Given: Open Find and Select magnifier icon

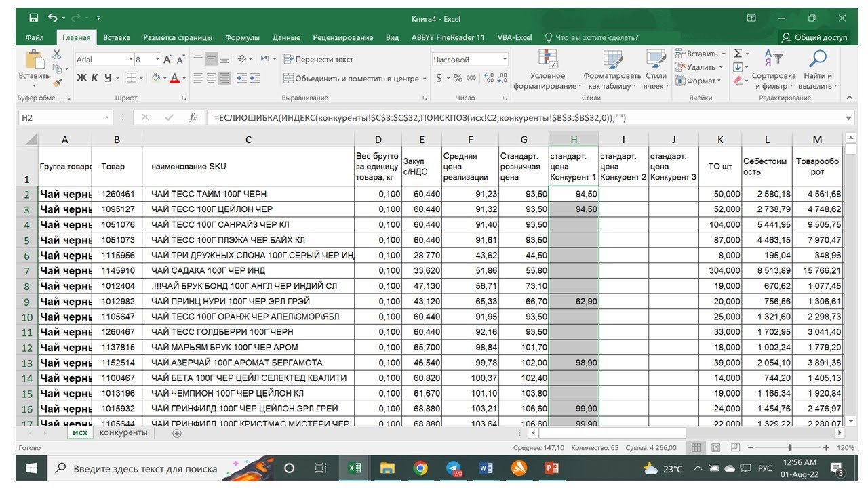Looking at the screenshot, I should 818,59.
